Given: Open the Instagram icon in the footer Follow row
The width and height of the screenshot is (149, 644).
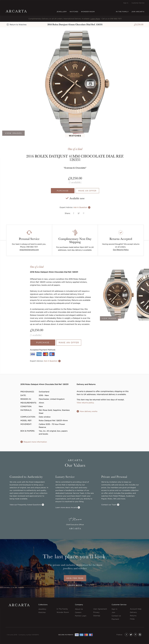Looking at the screenshot, I should click(x=140, y=634).
